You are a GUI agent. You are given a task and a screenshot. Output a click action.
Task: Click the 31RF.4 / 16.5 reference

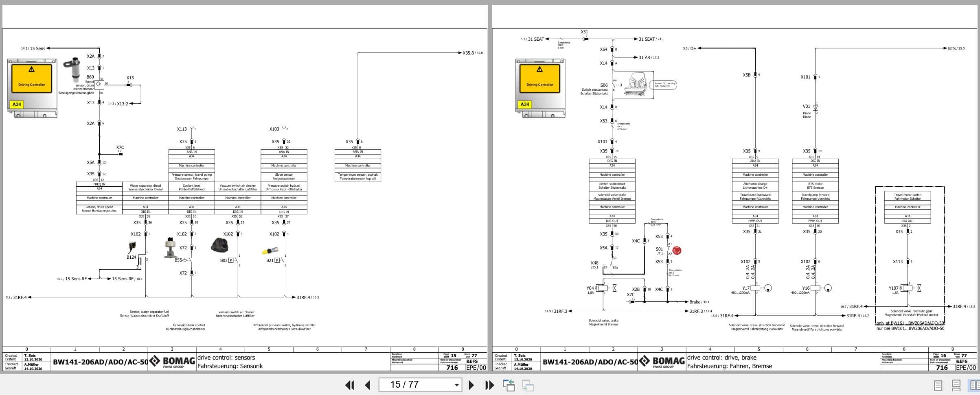[308, 297]
